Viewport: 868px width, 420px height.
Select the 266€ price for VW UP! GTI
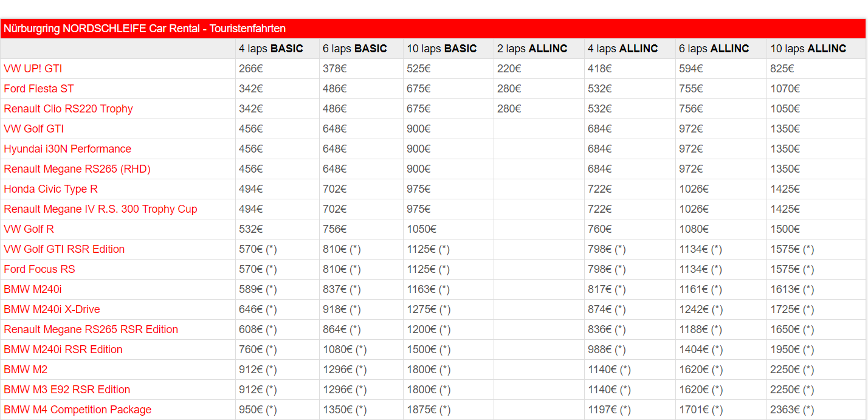[251, 69]
